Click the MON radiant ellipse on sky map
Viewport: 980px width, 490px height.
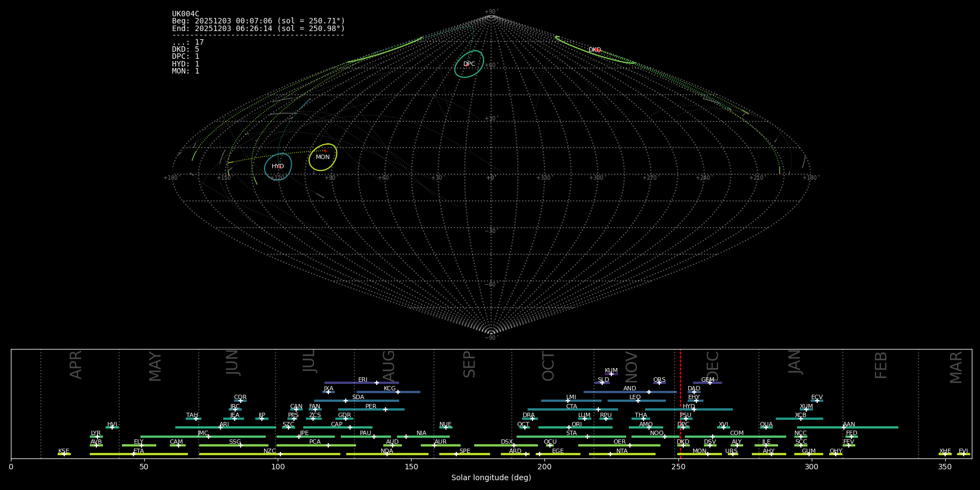[x=323, y=157]
